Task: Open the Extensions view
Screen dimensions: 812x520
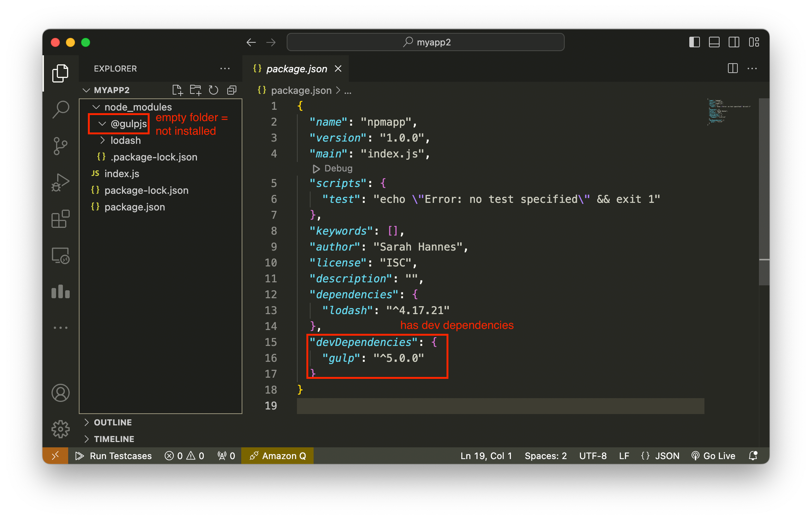Action: tap(60, 219)
